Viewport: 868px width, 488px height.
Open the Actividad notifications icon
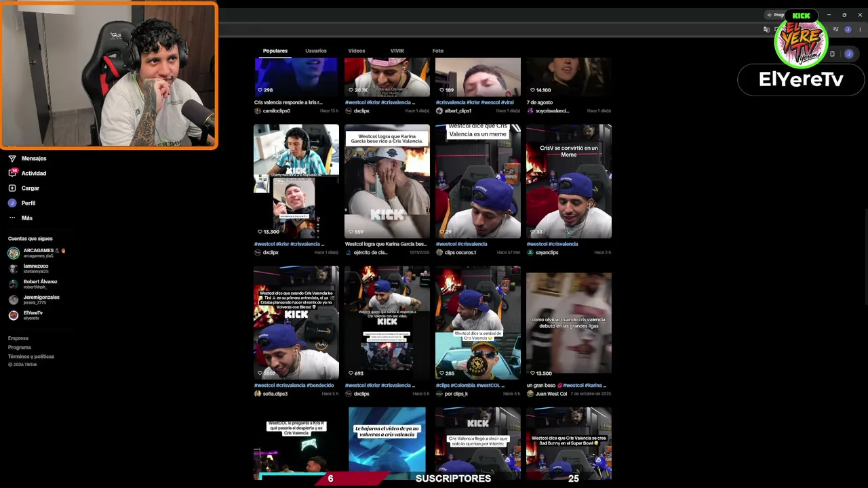coord(12,173)
